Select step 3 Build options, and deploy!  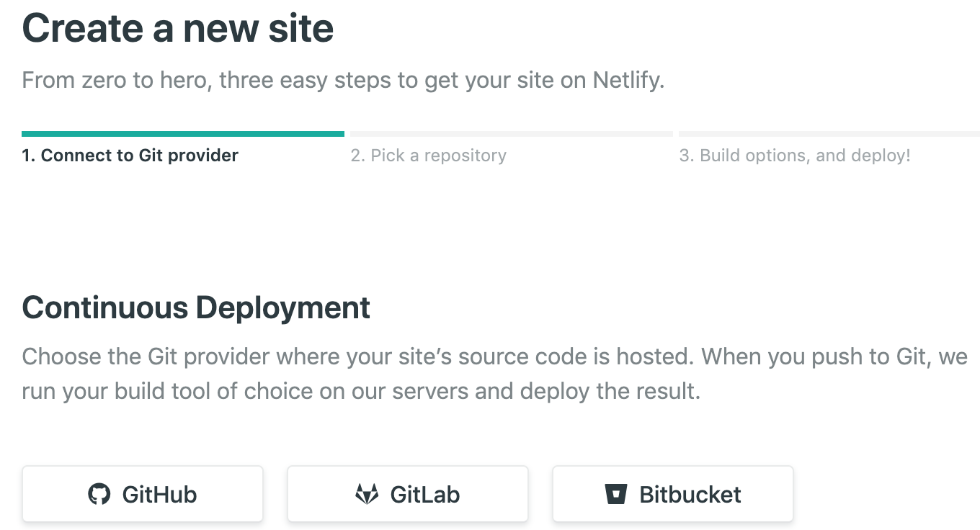795,156
